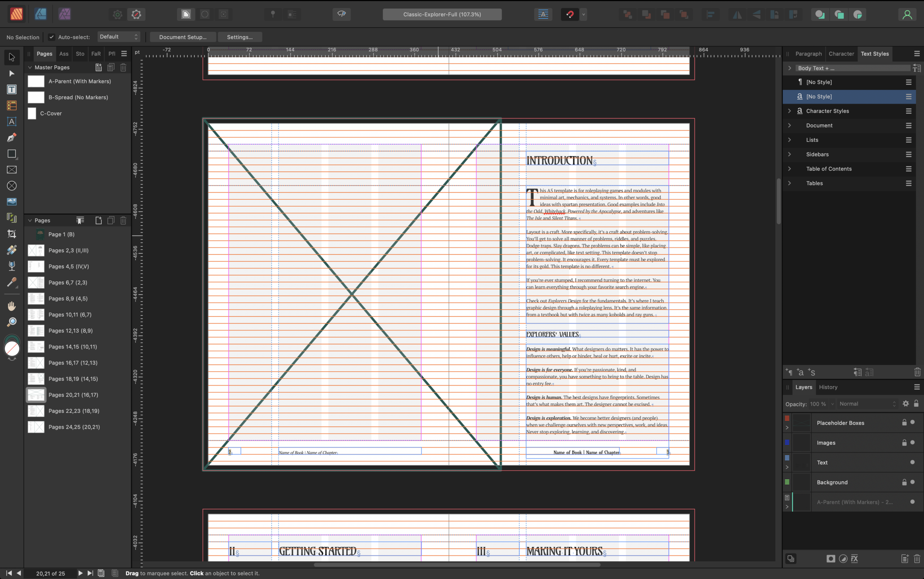Click the green Background layer colour tag
The height and width of the screenshot is (579, 924).
pyautogui.click(x=787, y=482)
